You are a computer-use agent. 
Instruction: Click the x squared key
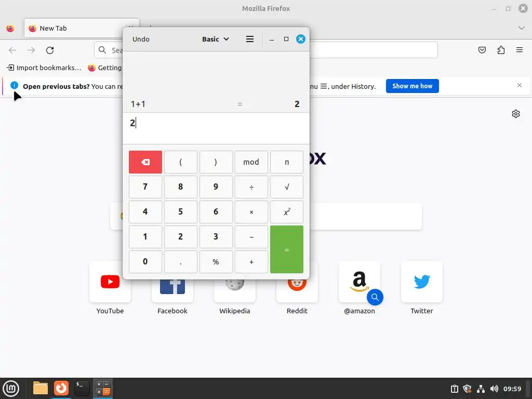pos(287,212)
